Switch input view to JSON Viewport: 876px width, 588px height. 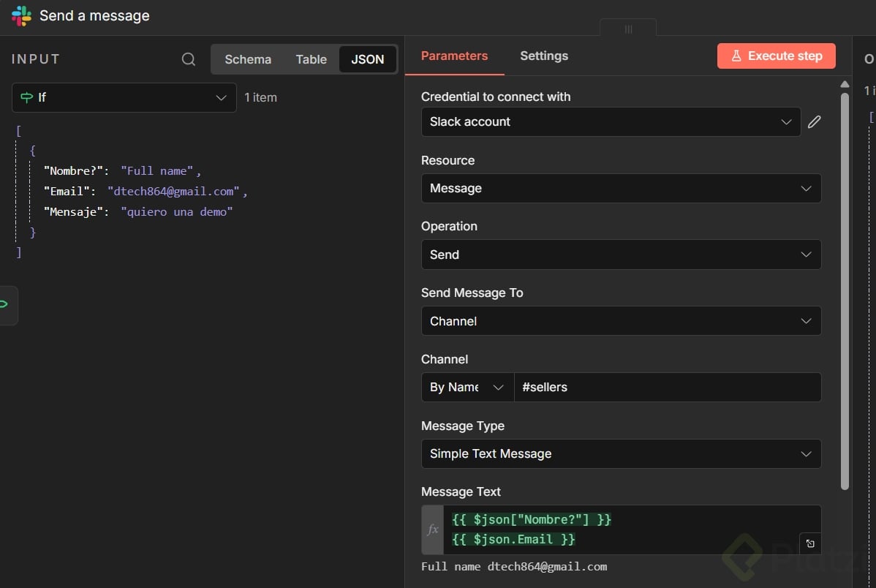367,60
